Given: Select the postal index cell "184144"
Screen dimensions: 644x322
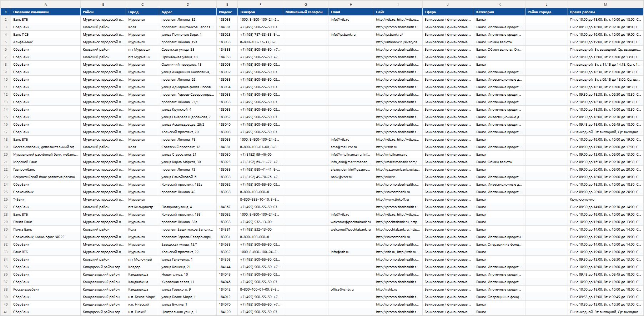Looking at the screenshot, I should click(227, 267).
